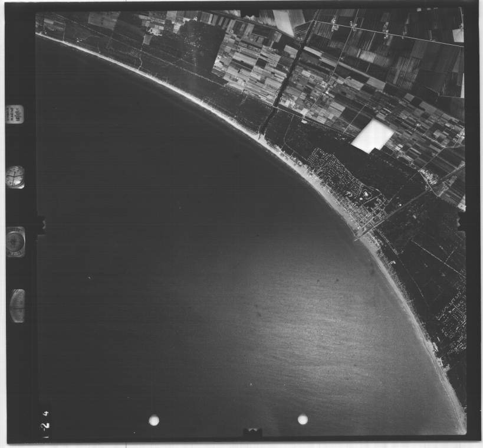Click the semicircular level gauge in margin
This screenshot has height=448, width=483.
coord(17,305)
